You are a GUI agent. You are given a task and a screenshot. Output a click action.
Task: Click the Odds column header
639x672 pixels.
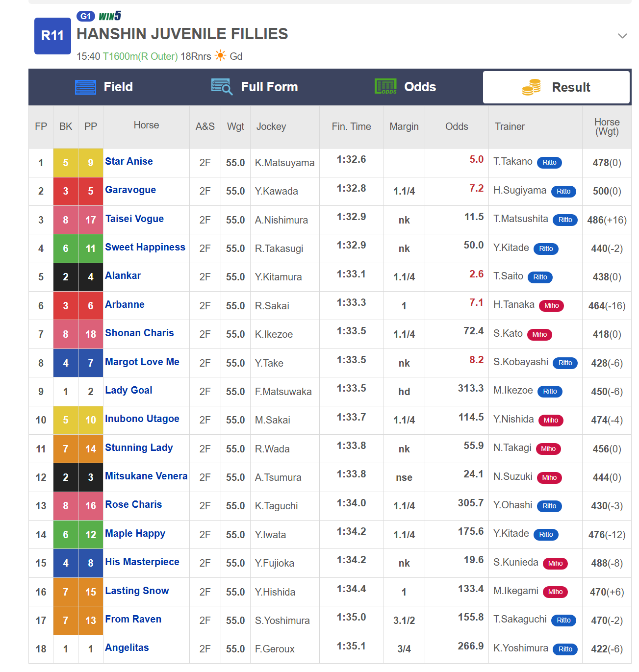[x=457, y=126]
